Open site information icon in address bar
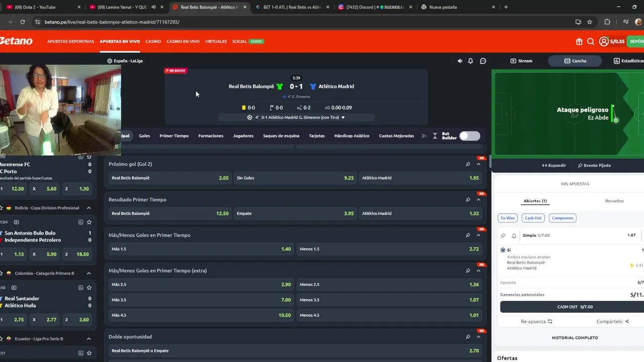The height and width of the screenshot is (362, 644). [37, 22]
